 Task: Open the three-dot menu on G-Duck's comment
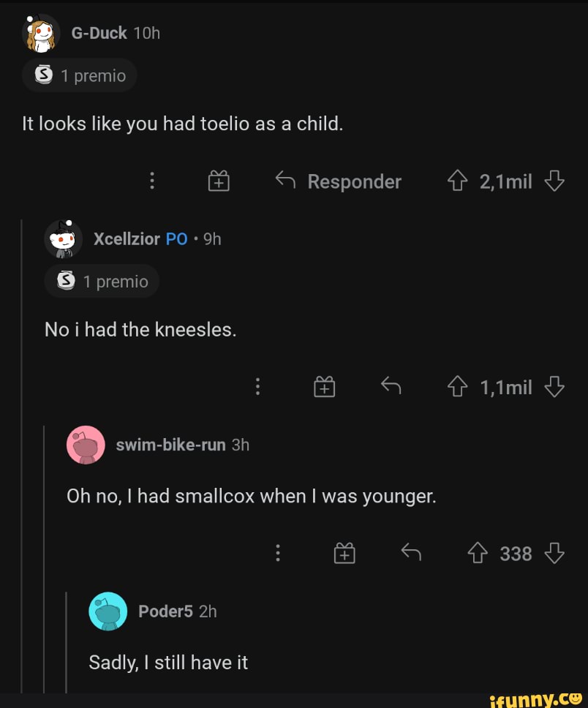click(x=151, y=181)
